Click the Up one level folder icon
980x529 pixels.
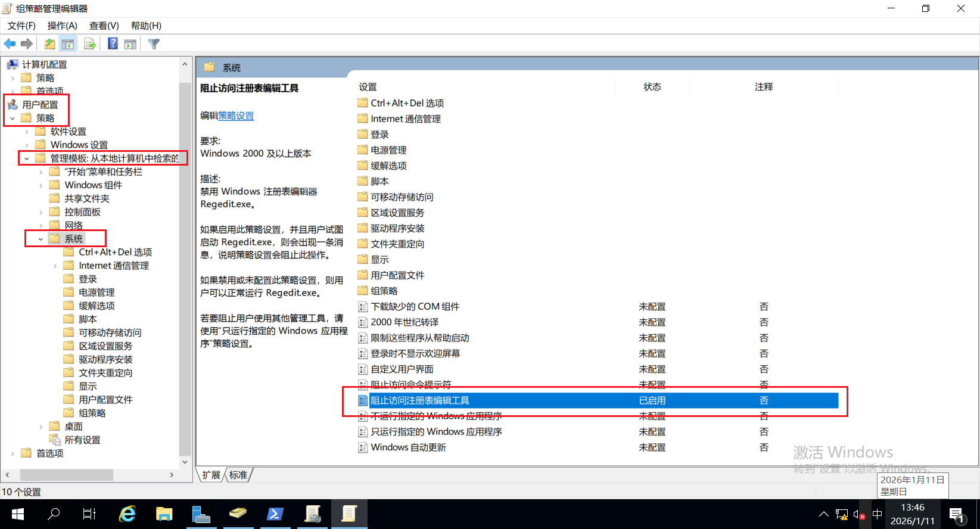50,43
